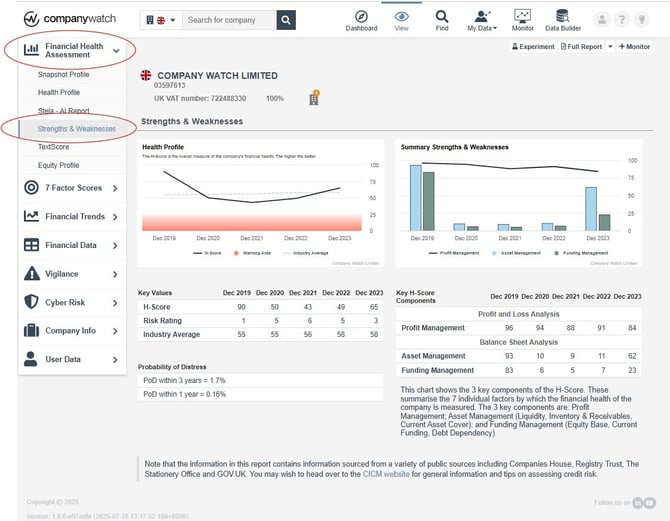670x521 pixels.
Task: Open Equity Profile page
Action: (59, 165)
